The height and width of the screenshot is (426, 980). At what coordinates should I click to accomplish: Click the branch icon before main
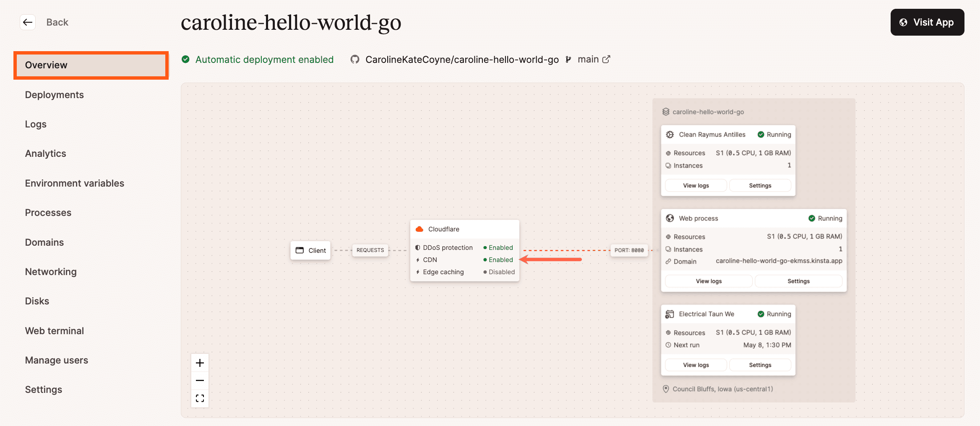(x=568, y=60)
